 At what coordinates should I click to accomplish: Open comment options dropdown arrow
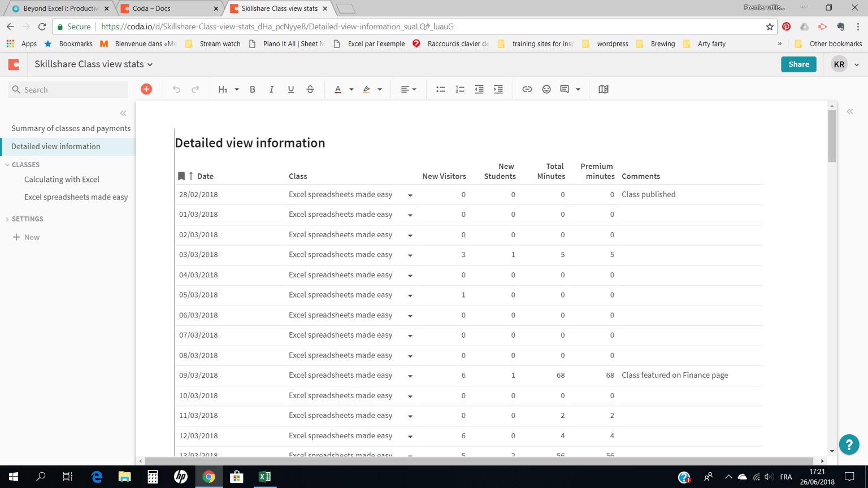point(578,89)
